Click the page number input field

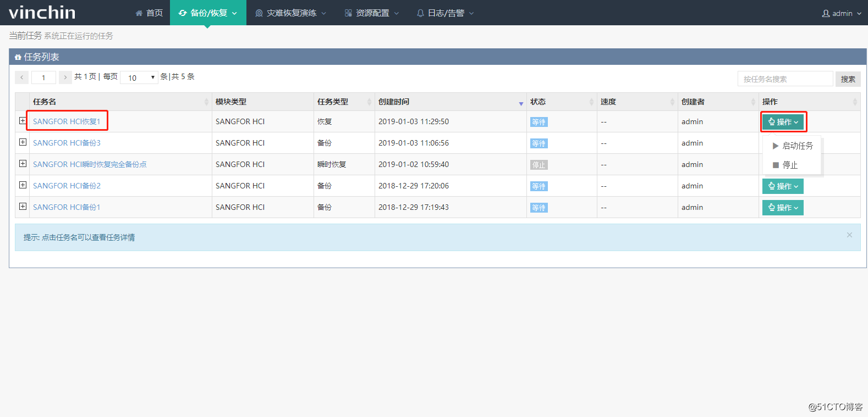pos(43,77)
